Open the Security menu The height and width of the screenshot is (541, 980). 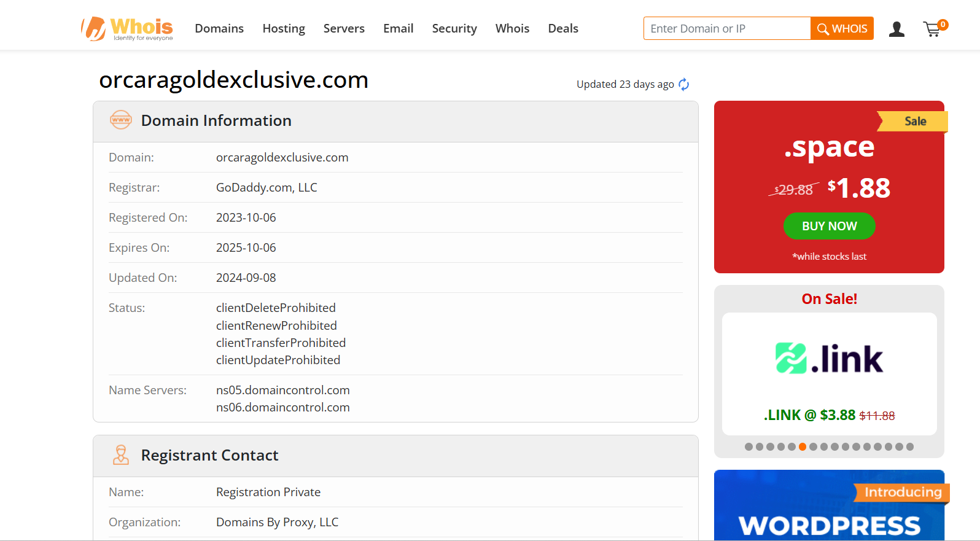pyautogui.click(x=454, y=28)
